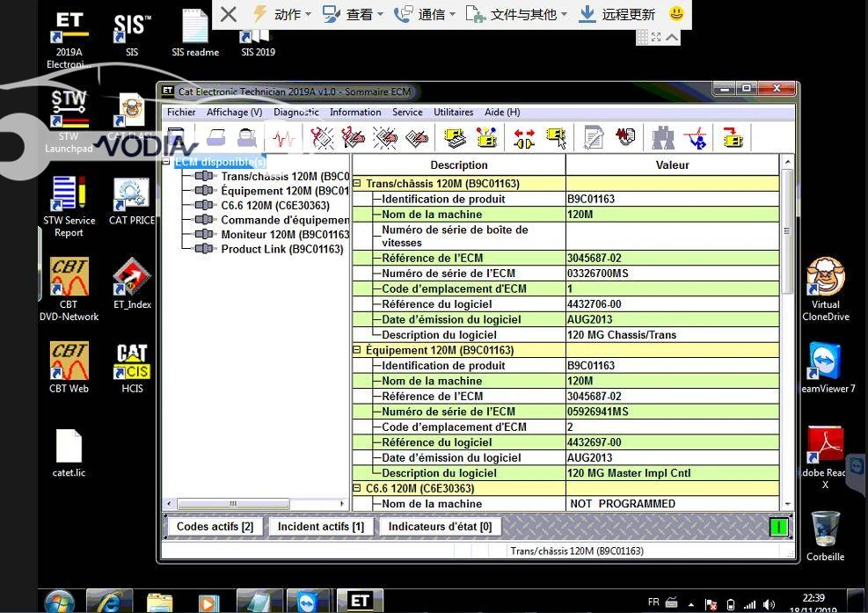The image size is (868, 613).
Task: Open Windows Start button
Action: [x=59, y=602]
